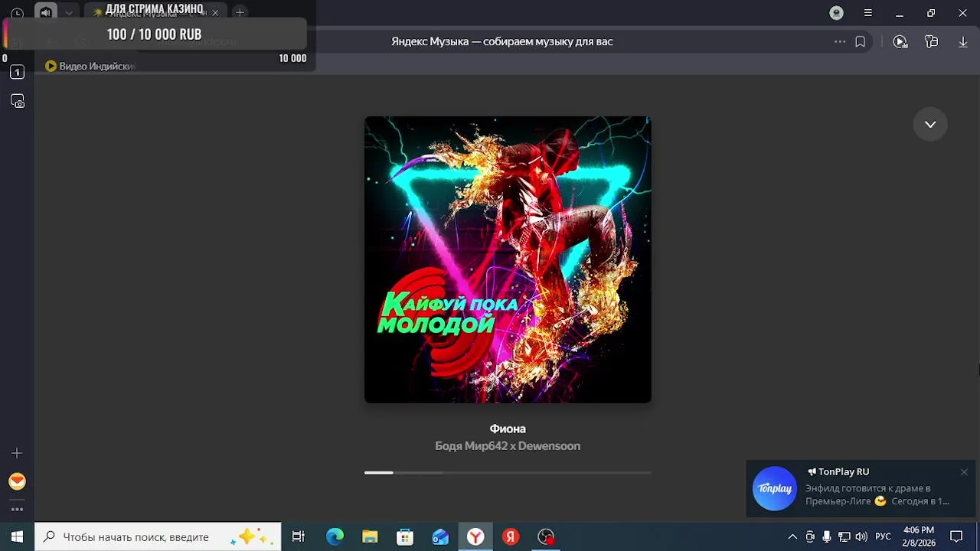The height and width of the screenshot is (551, 980).
Task: Open sidebar three-dots more options
Action: (17, 509)
